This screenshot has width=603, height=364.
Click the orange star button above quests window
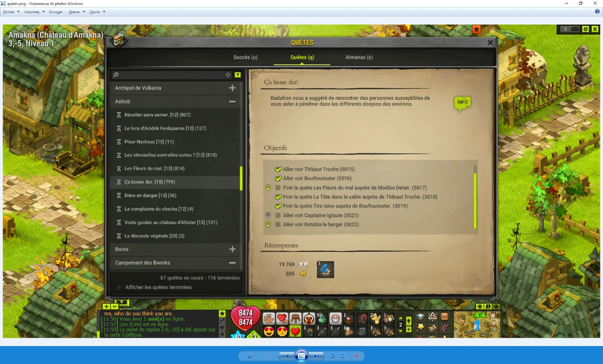click(x=476, y=29)
